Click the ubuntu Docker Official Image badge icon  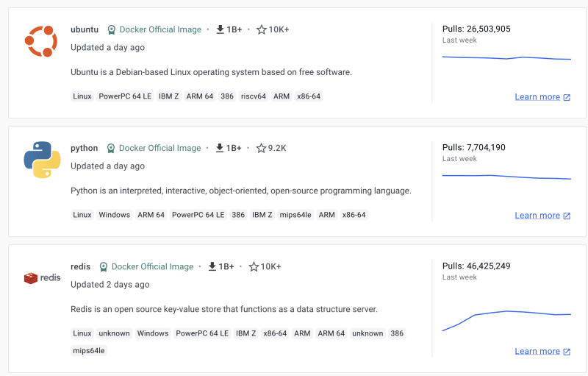pos(112,29)
